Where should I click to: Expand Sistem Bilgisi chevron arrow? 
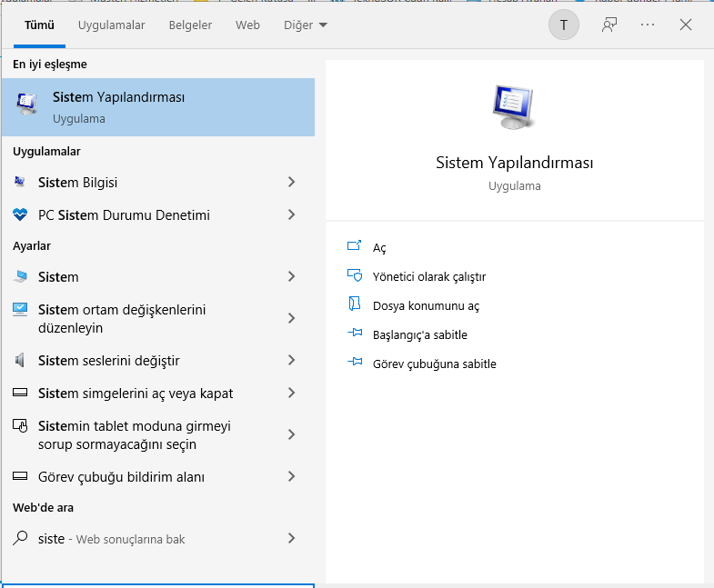(291, 182)
